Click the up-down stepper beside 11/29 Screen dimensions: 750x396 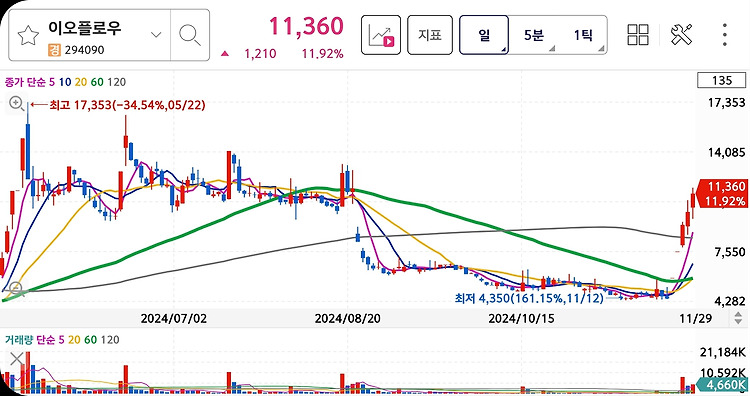coord(739,318)
